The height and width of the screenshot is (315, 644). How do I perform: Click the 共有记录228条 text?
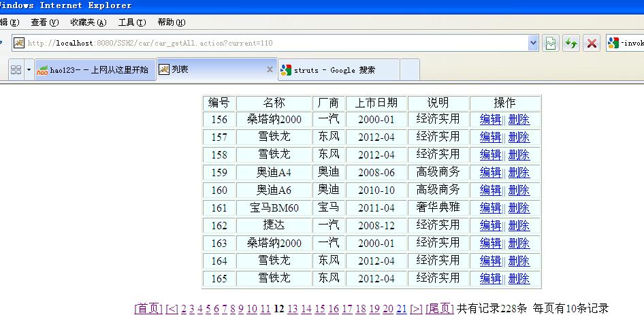492,308
